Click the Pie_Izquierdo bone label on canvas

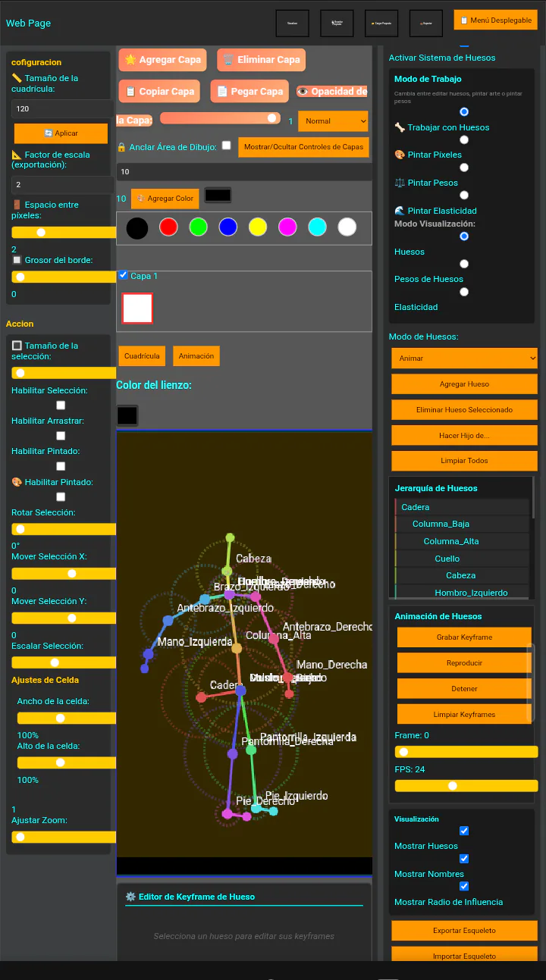[x=297, y=796]
